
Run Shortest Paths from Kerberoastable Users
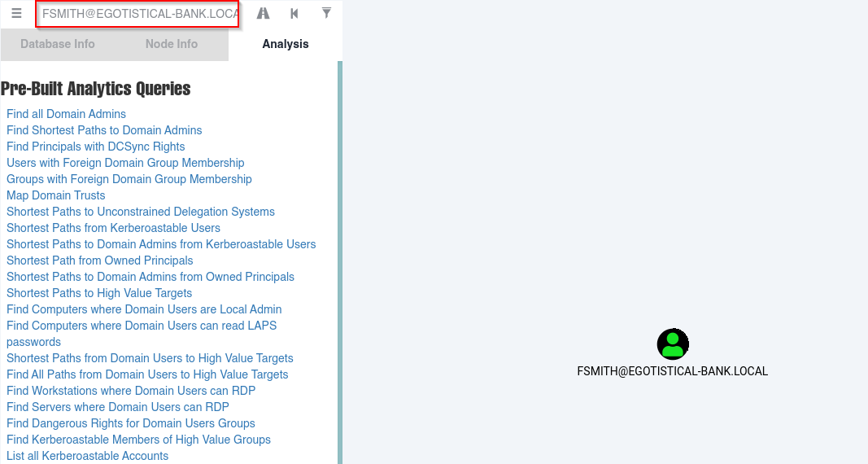113,228
